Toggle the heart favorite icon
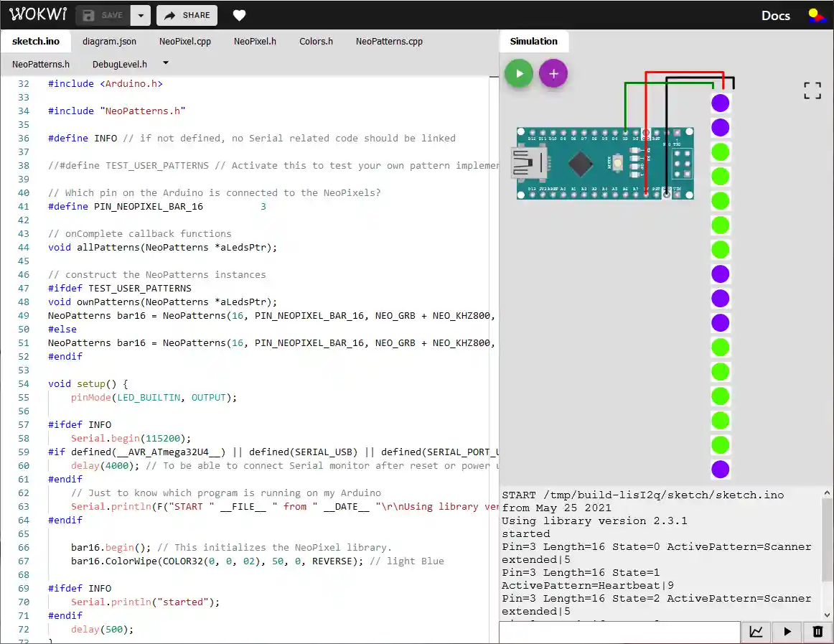The width and height of the screenshot is (834, 644). pyautogui.click(x=239, y=15)
